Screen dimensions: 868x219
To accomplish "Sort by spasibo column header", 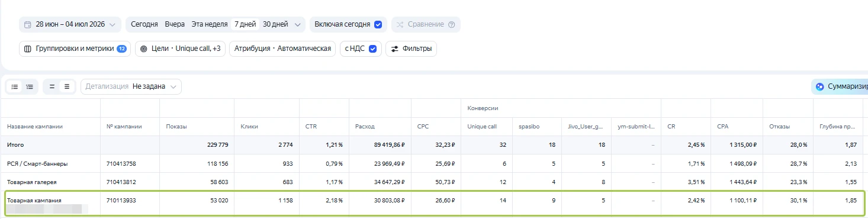I will coord(528,126).
